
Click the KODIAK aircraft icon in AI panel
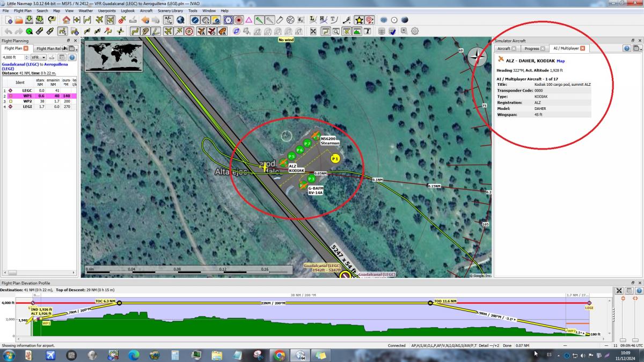[x=501, y=60]
